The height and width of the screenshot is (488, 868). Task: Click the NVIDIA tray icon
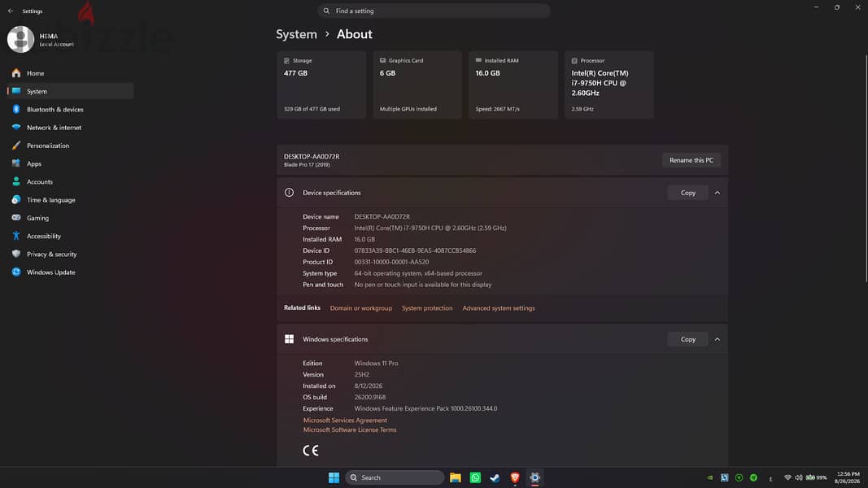coord(710,477)
